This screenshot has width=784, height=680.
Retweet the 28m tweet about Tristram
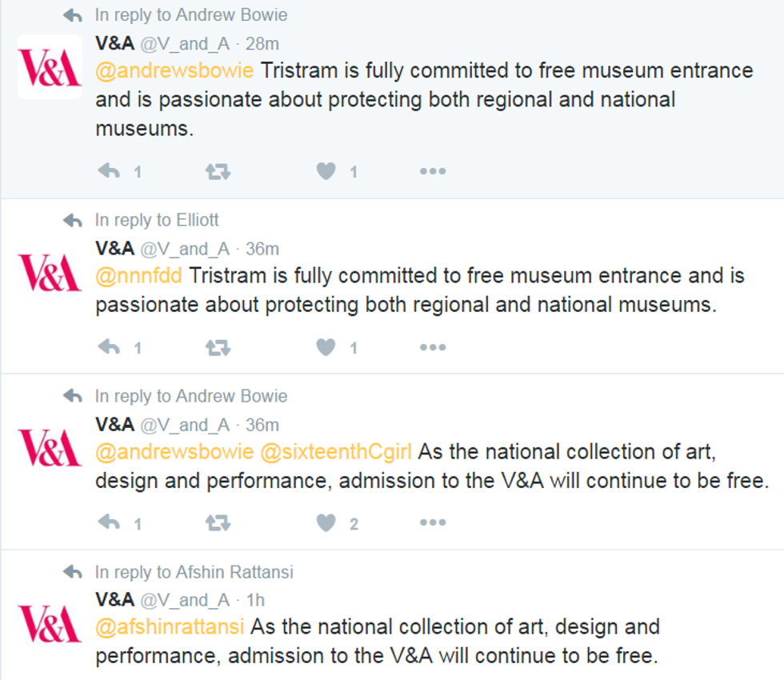point(218,171)
